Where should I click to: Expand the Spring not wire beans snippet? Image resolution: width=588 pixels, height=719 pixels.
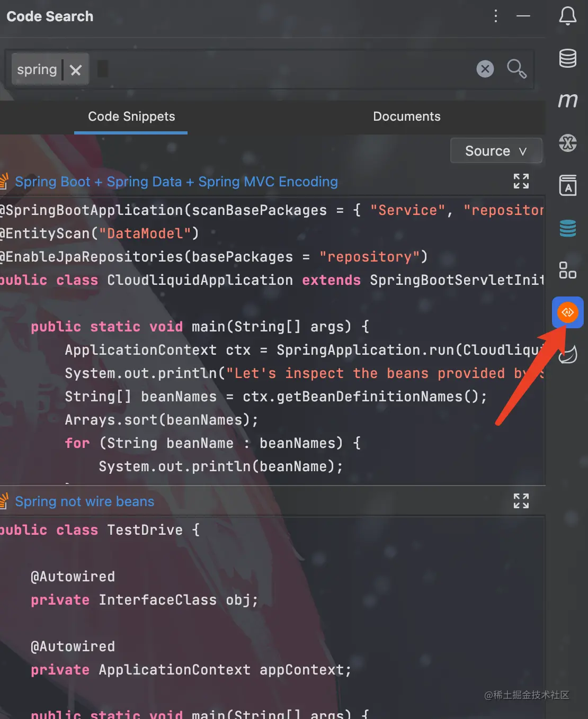coord(521,501)
